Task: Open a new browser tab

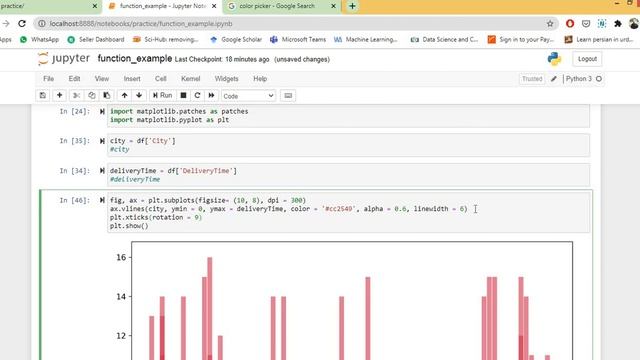Action: tap(352, 6)
